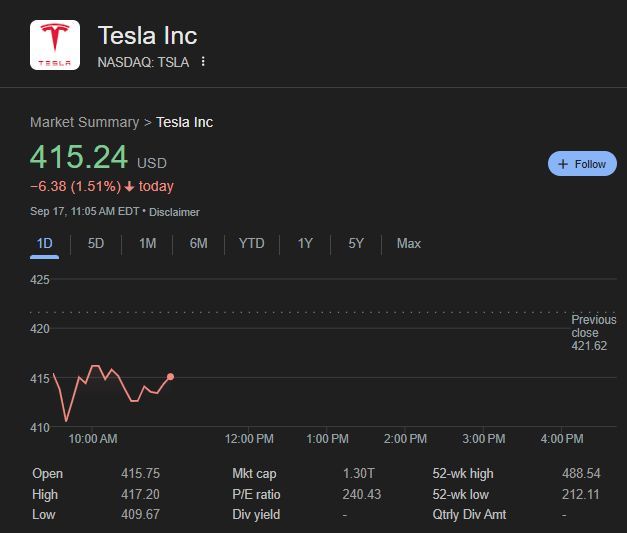Click the Tesla logo thumbnail
The image size is (627, 533).
pyautogui.click(x=55, y=45)
